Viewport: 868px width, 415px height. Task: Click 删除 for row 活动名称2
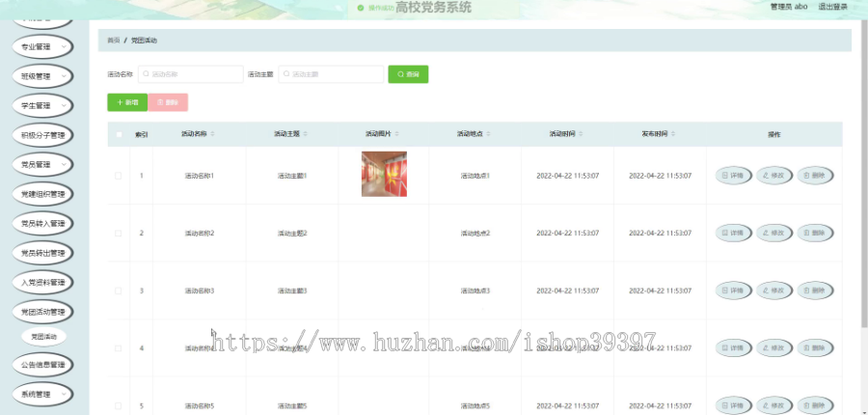815,234
